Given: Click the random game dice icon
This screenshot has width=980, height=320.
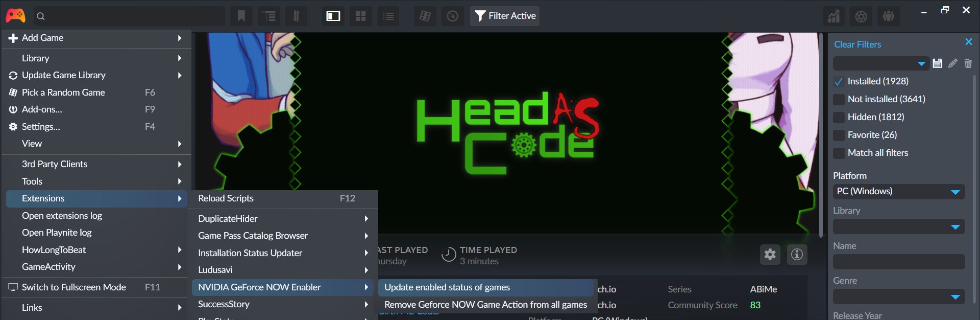Looking at the screenshot, I should click(x=425, y=16).
